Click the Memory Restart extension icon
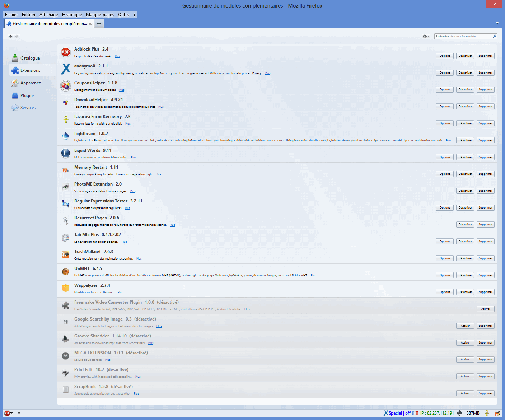 coord(66,170)
